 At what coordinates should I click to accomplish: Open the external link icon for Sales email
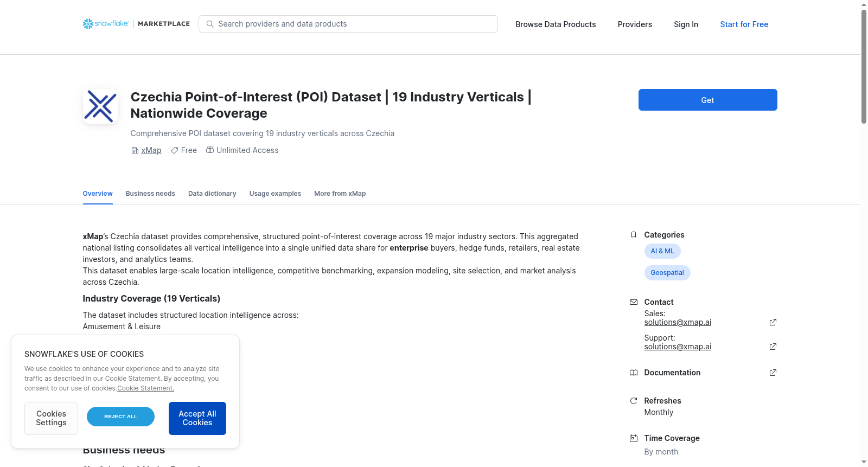(x=773, y=322)
